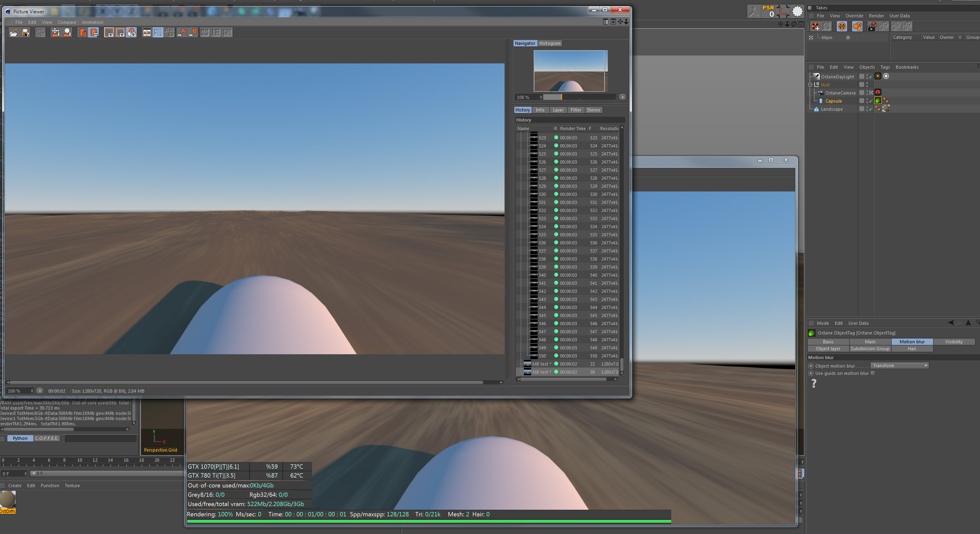Image resolution: width=980 pixels, height=534 pixels.
Task: Switch to the Histogram tab
Action: point(549,43)
